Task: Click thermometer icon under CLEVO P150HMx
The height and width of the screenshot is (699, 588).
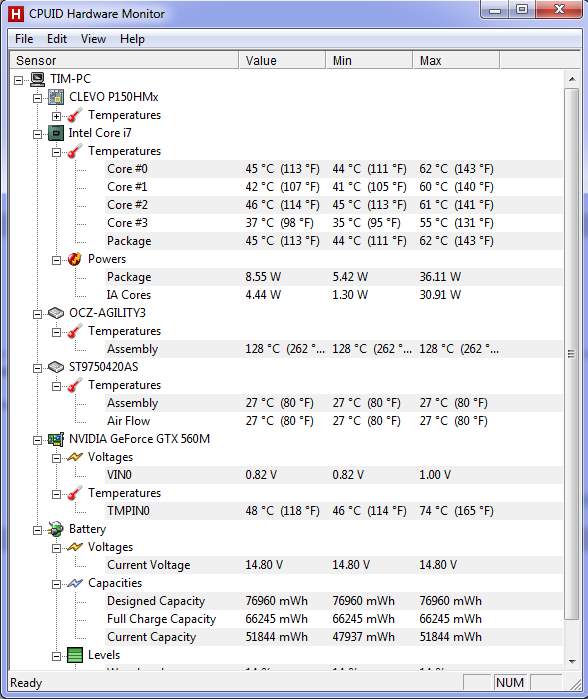Action: pyautogui.click(x=74, y=115)
